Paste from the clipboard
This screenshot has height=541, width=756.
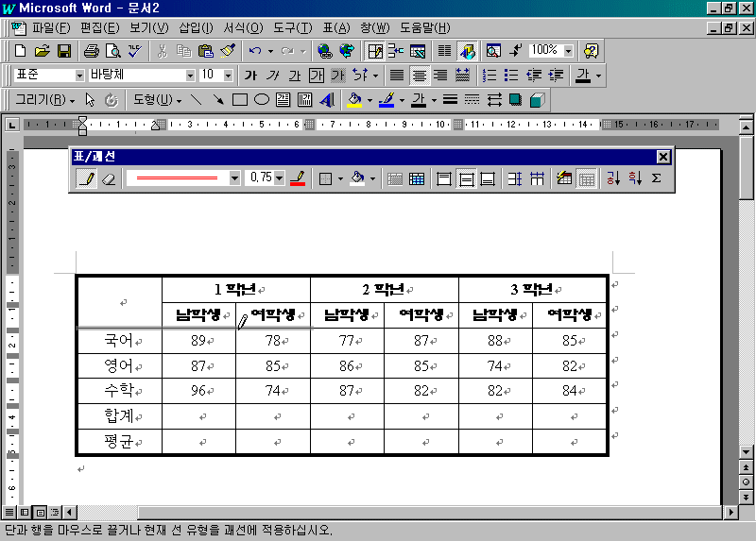click(x=206, y=51)
